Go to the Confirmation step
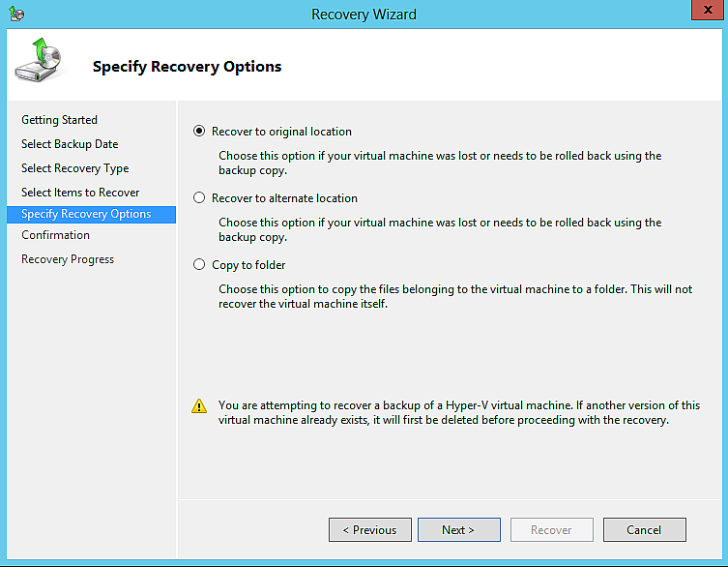728x567 pixels. [56, 235]
